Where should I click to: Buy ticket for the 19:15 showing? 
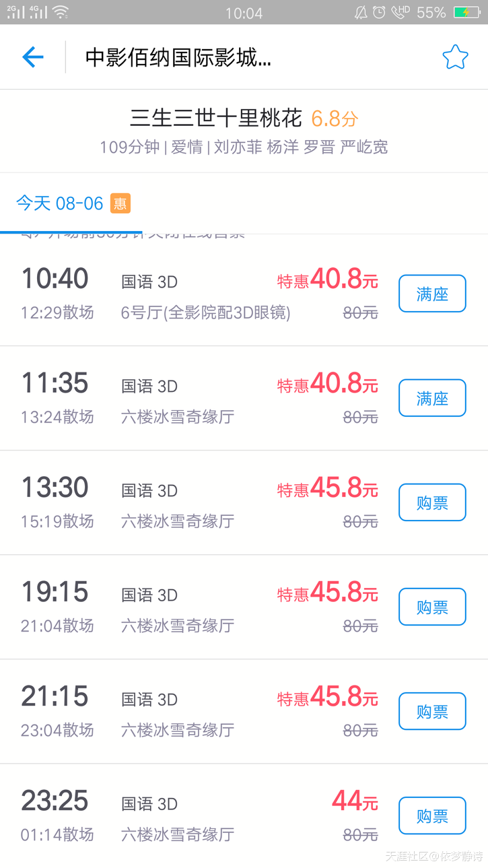click(x=432, y=607)
